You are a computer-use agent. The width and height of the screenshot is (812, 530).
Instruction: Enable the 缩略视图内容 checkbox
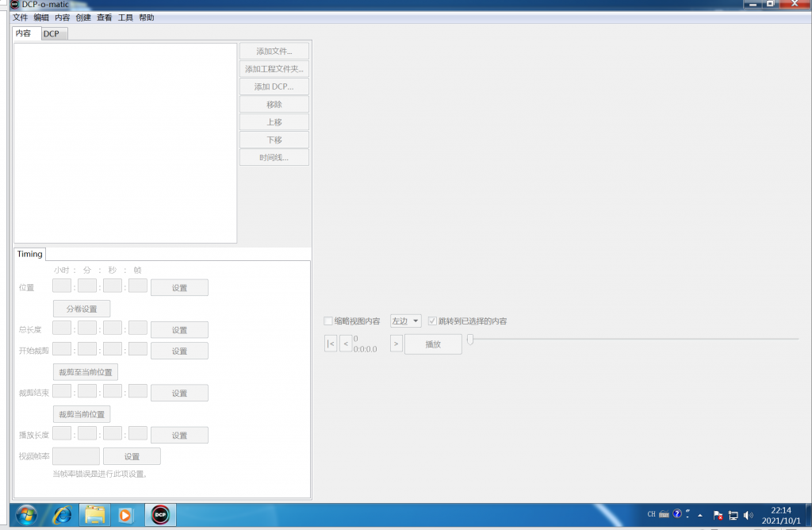point(328,321)
